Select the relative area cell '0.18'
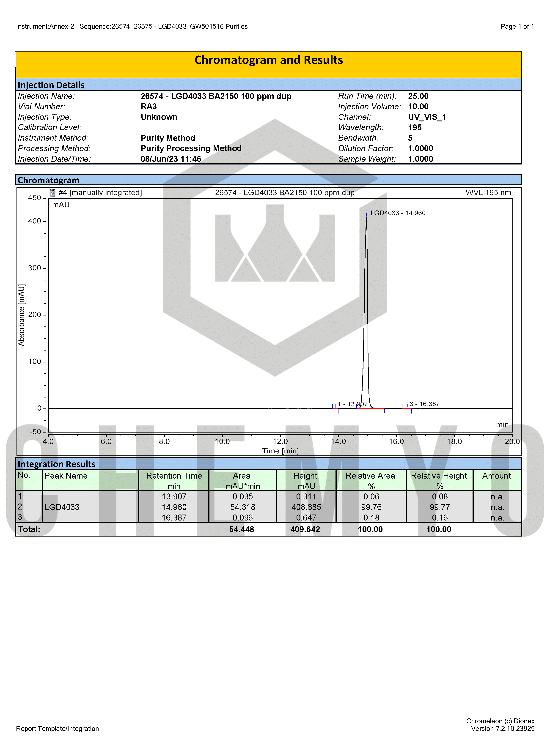This screenshot has width=550, height=756. point(371,518)
